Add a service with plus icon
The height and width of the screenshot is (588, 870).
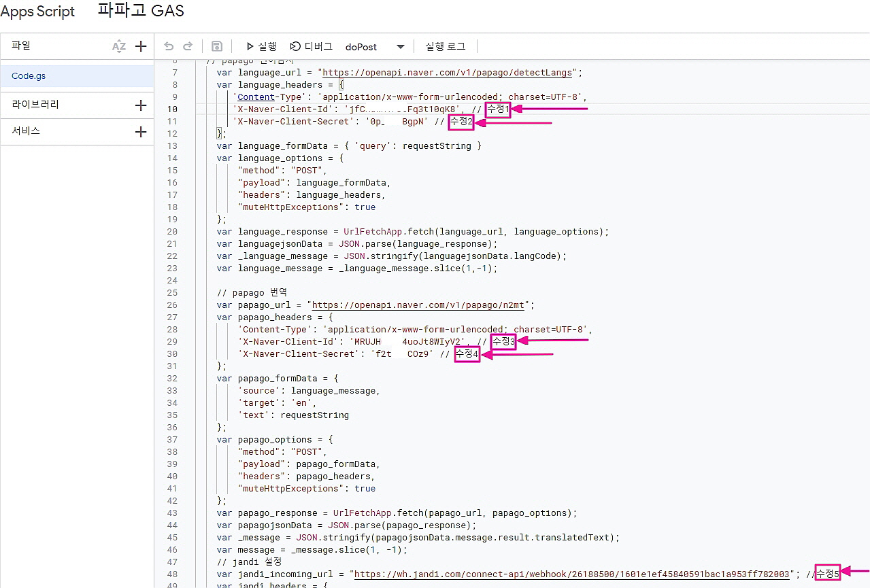pyautogui.click(x=141, y=131)
